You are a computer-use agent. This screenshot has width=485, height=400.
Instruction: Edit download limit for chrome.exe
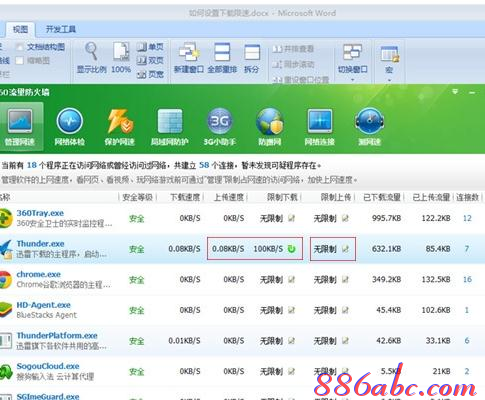(292, 279)
